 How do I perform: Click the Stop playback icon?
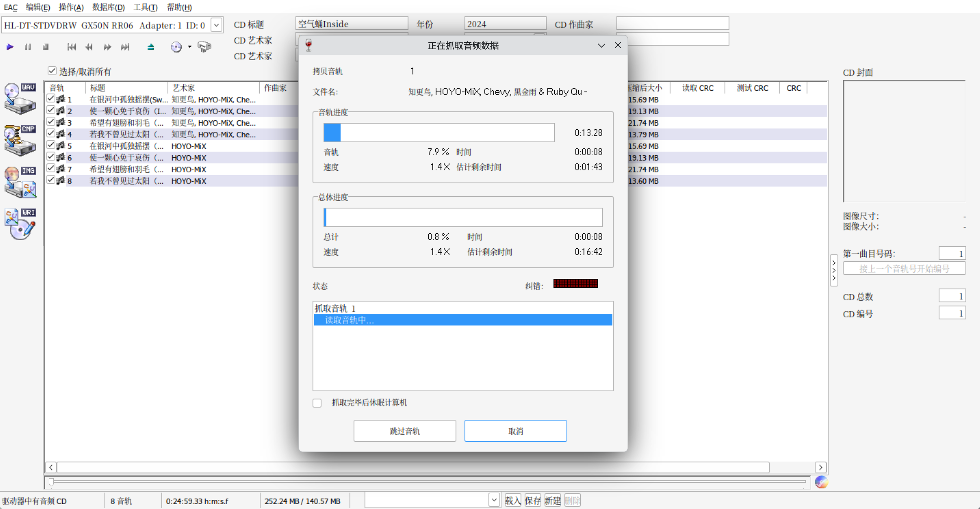pyautogui.click(x=46, y=47)
